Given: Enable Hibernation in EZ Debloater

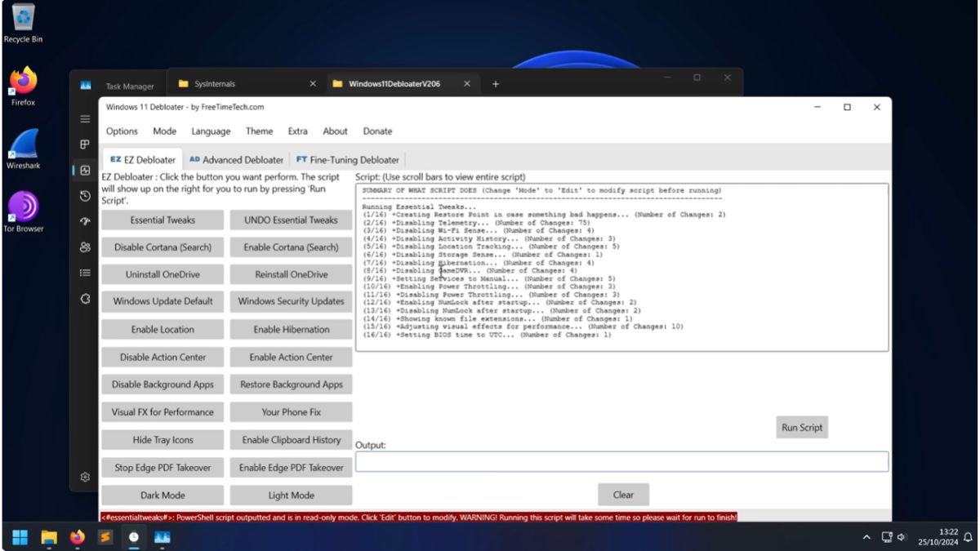Looking at the screenshot, I should [x=291, y=329].
